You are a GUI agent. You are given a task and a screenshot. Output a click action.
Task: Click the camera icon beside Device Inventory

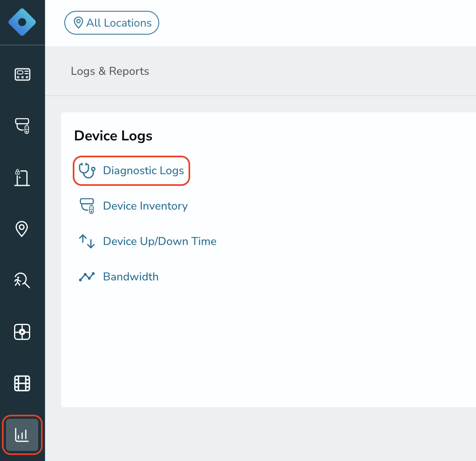pyautogui.click(x=87, y=206)
